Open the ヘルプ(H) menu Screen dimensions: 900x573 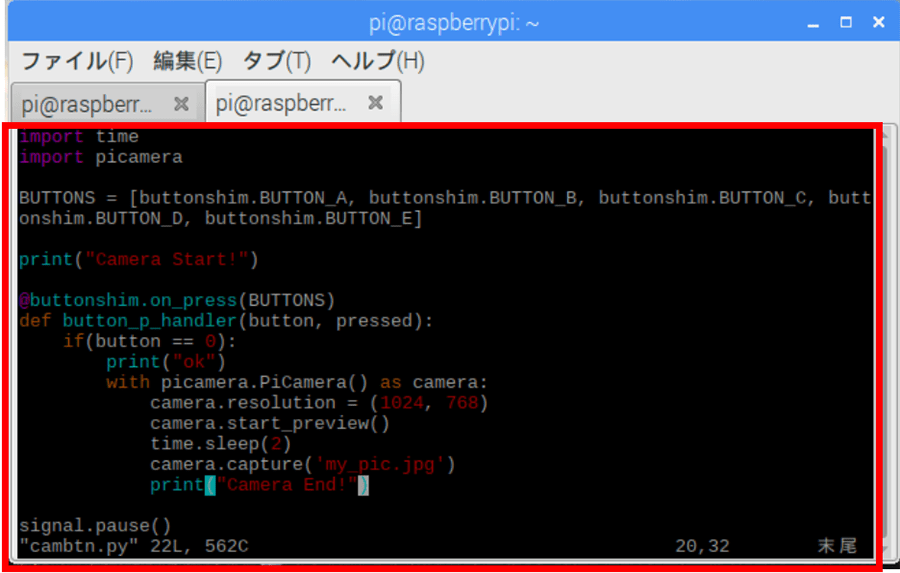pyautogui.click(x=378, y=61)
